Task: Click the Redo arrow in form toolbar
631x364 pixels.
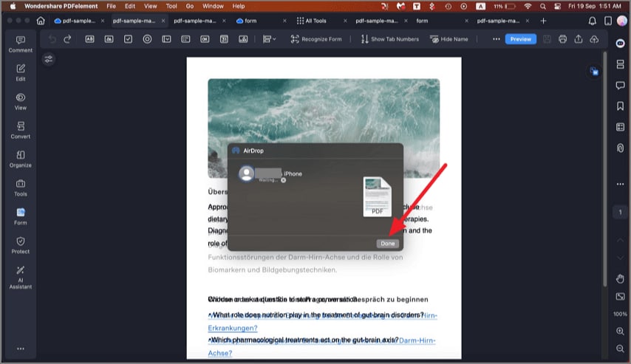Action: tap(68, 39)
